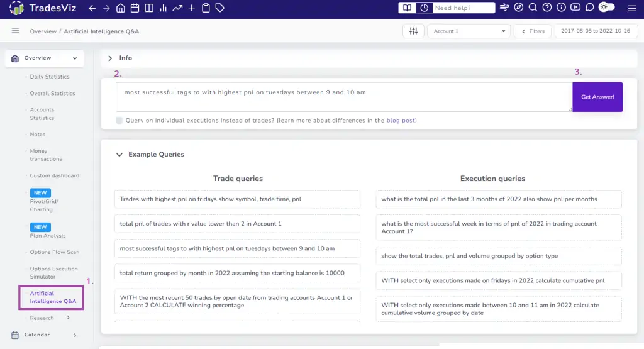Click the wind lines icon
The width and height of the screenshot is (644, 349).
tap(504, 8)
